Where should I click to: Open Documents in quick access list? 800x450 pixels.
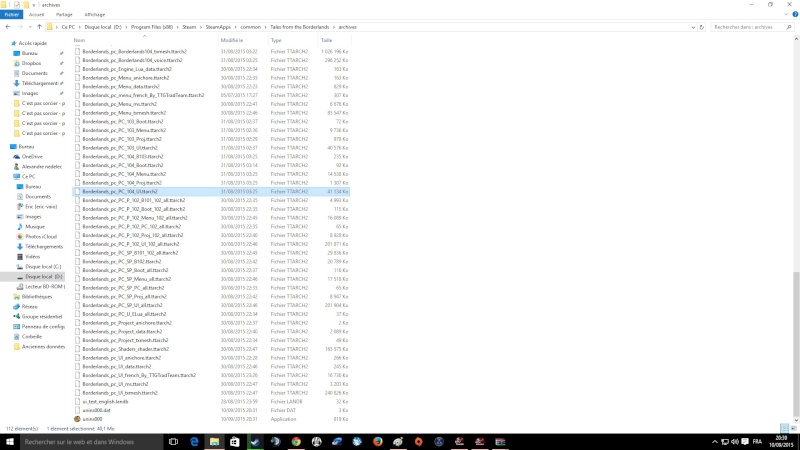[x=34, y=73]
